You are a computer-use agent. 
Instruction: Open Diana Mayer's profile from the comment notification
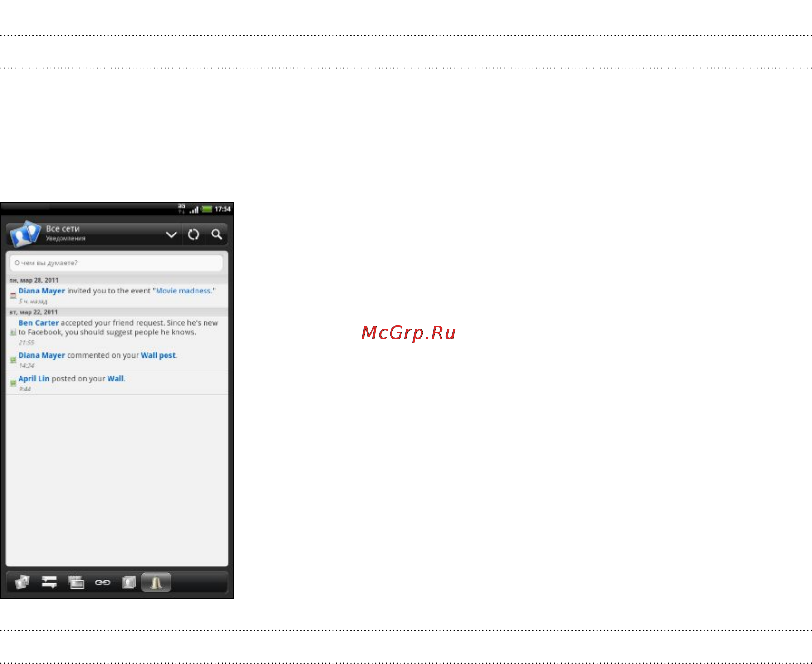pos(41,355)
